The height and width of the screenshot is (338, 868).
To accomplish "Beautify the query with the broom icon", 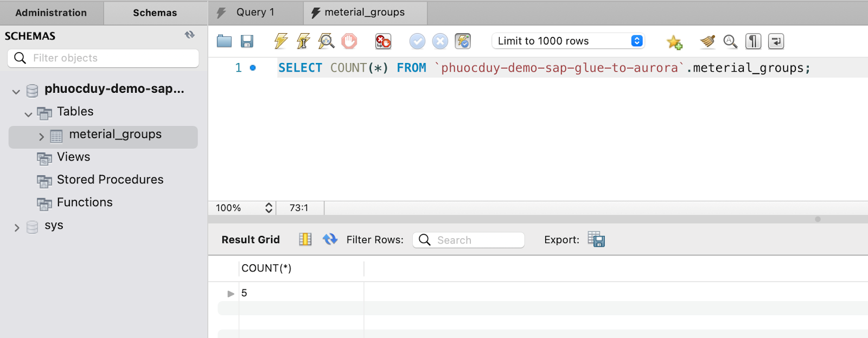I will tap(707, 41).
